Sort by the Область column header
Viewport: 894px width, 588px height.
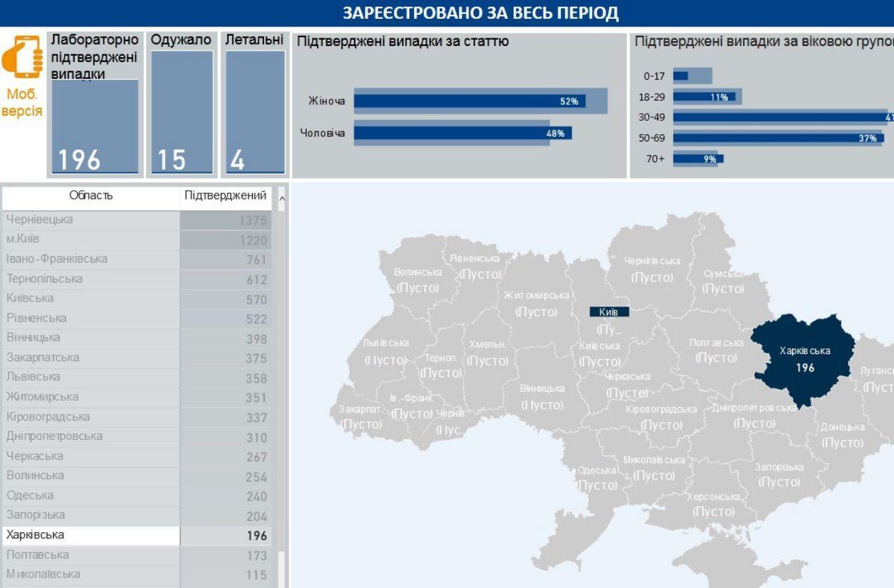[91, 196]
